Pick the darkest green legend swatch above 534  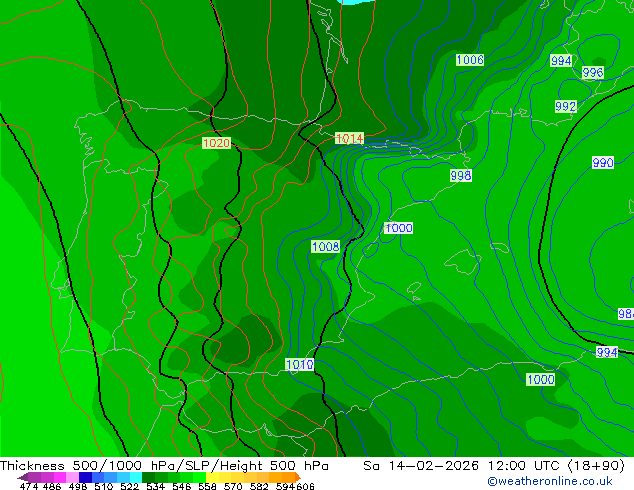pos(148,477)
